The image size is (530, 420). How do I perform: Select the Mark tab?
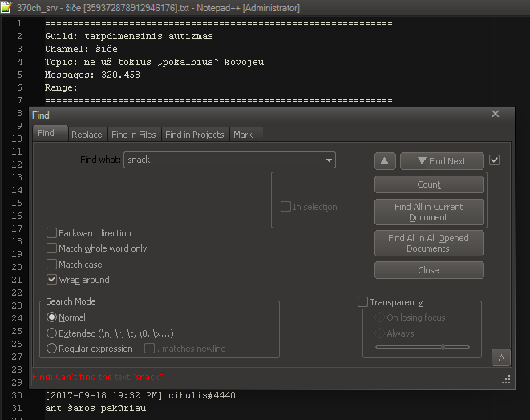pyautogui.click(x=243, y=135)
